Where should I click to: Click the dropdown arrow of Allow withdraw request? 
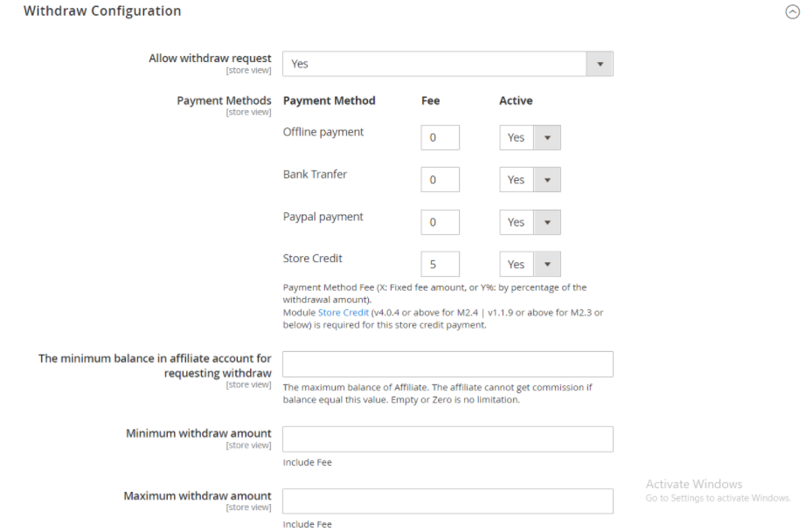click(x=600, y=64)
